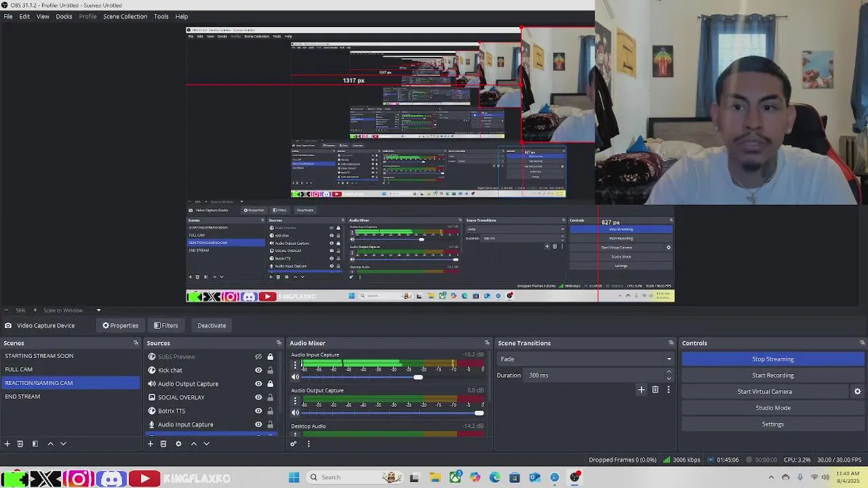
Task: Click Stop Streaming button
Action: [x=773, y=359]
